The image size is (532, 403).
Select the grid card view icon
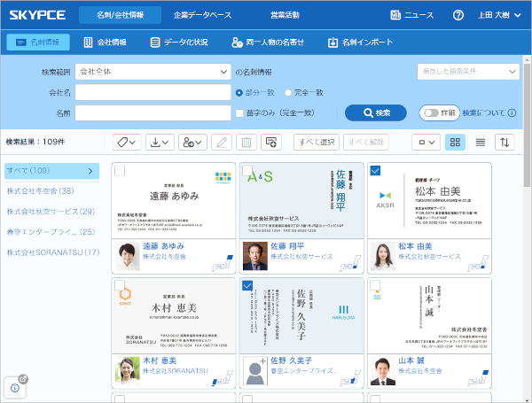click(x=455, y=142)
